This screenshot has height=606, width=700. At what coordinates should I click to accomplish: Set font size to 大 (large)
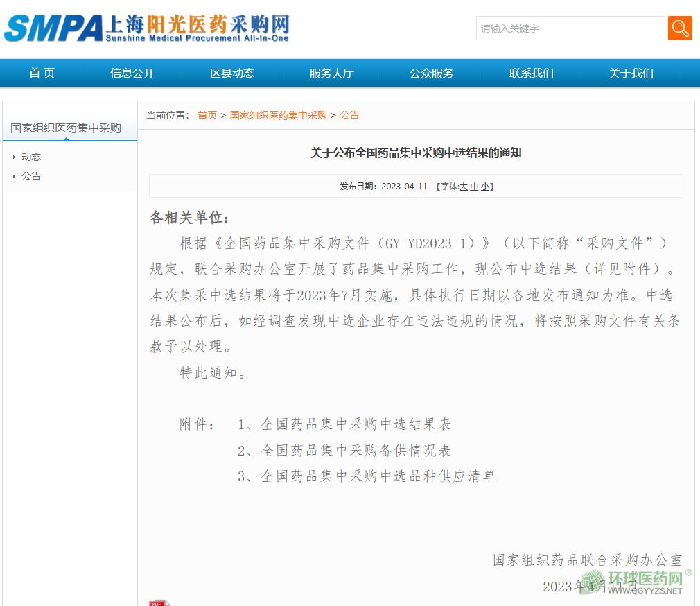coord(464,187)
